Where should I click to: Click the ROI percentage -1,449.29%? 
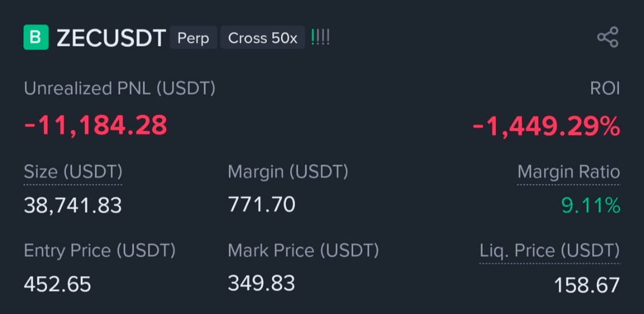tap(546, 125)
